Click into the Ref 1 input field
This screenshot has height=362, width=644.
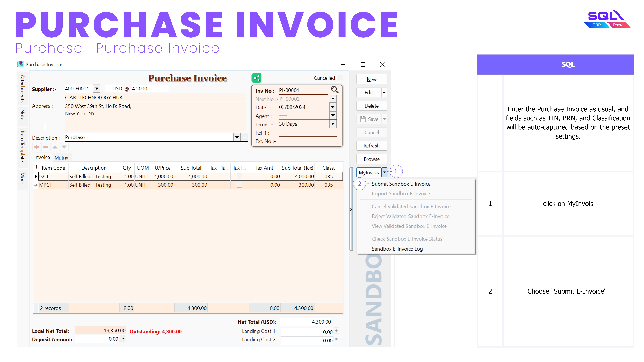click(307, 133)
